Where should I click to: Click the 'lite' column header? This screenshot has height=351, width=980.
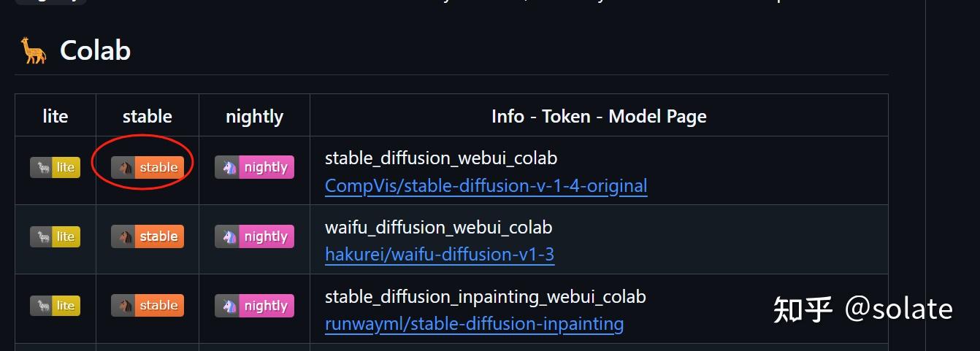55,116
